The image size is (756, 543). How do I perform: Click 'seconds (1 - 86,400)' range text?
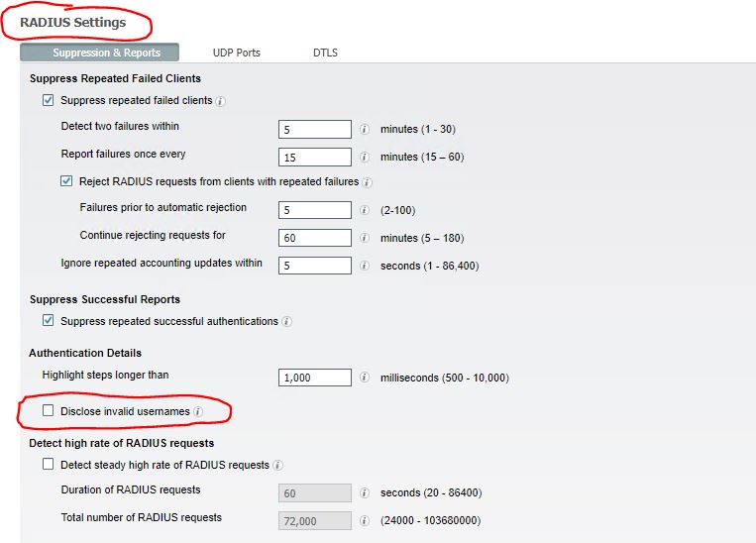(430, 267)
